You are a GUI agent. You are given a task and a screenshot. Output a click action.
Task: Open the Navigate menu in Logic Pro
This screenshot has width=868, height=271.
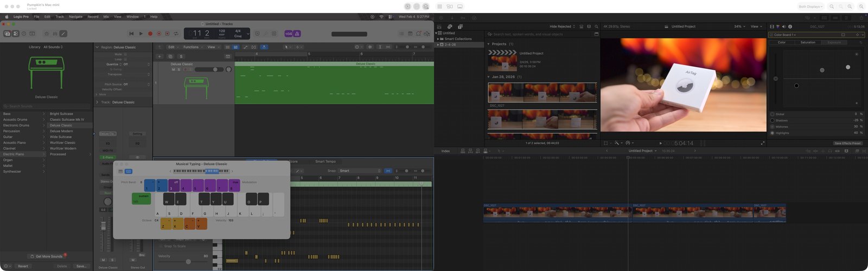(75, 17)
